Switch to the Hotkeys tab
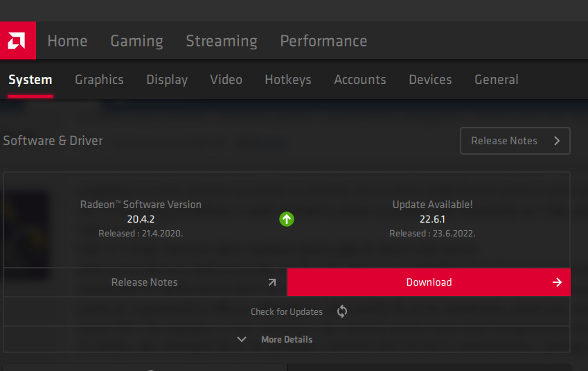The image size is (588, 371). 288,80
